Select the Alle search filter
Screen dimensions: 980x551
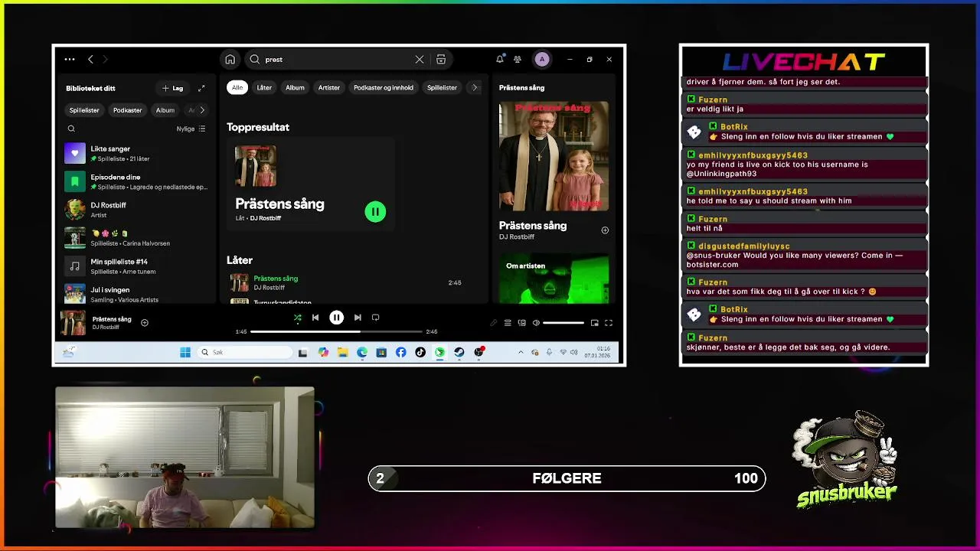point(237,87)
